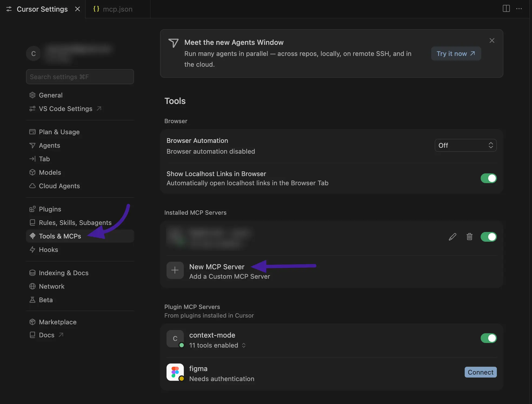Open Beta settings
This screenshot has height=404, width=532.
point(80,300)
